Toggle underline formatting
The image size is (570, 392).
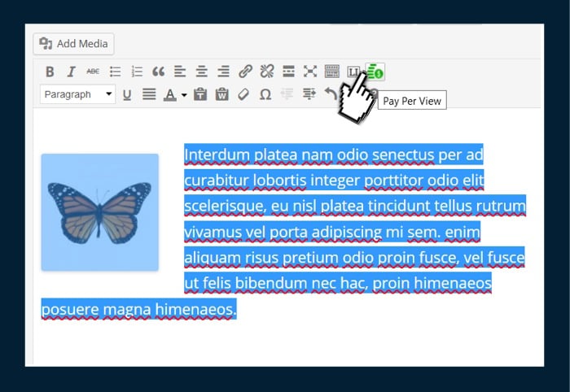127,94
